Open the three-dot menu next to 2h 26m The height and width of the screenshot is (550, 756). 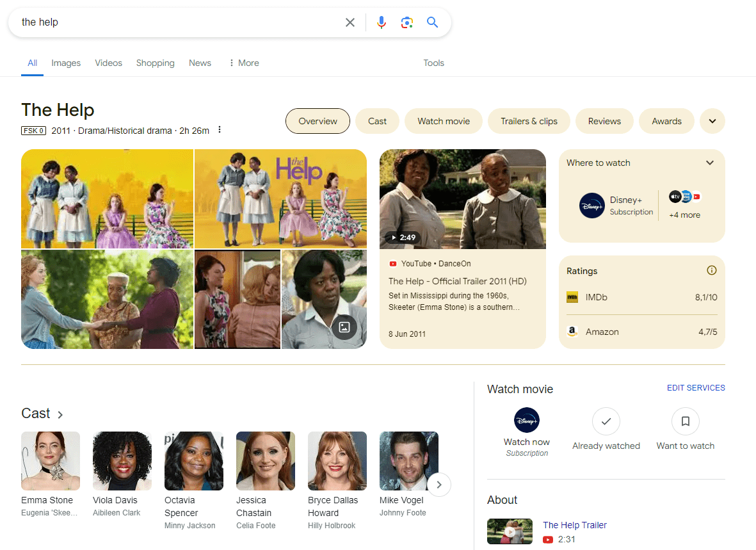tap(220, 130)
